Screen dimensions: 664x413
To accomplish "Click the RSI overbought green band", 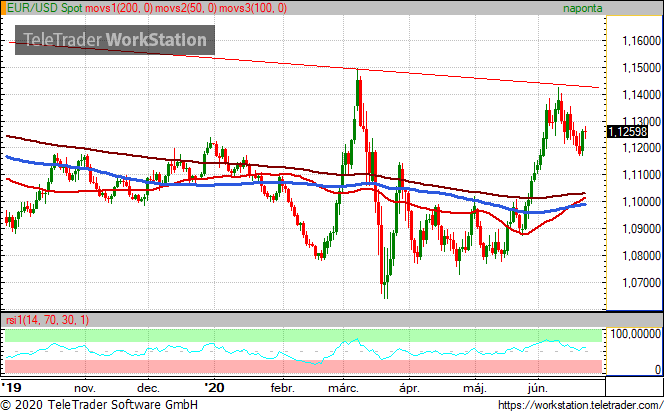I will (303, 335).
